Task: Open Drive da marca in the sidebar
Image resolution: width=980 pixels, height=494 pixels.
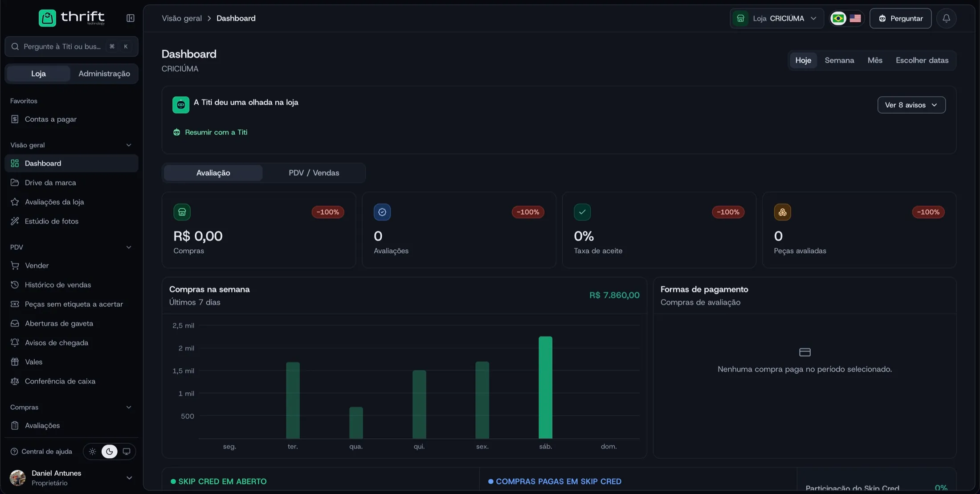Action: pos(71,183)
